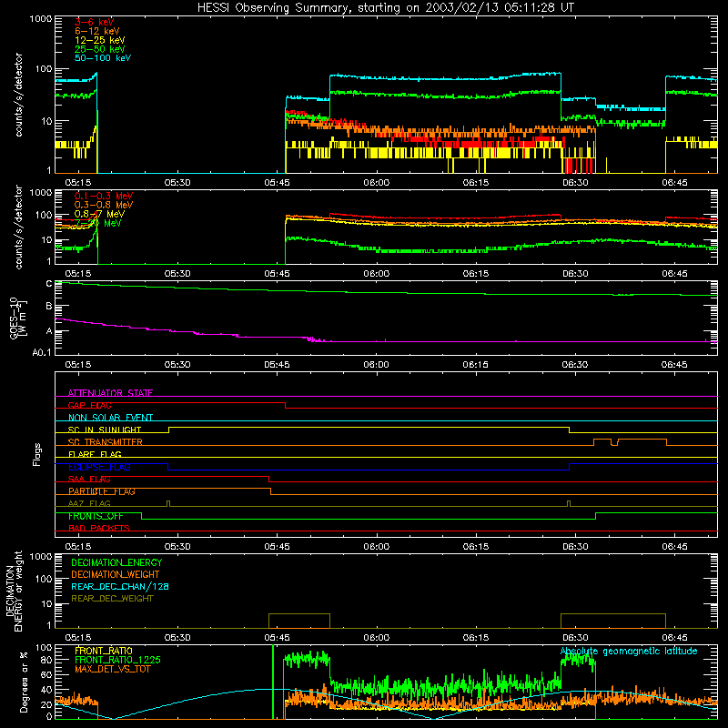Select the 12-25 keV legend entry

click(x=100, y=40)
